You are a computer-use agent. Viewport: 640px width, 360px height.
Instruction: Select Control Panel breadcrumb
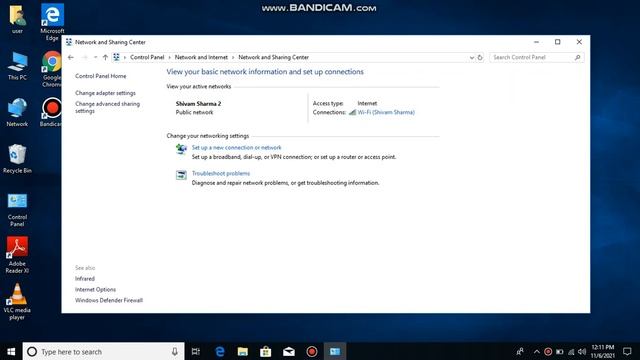point(147,58)
